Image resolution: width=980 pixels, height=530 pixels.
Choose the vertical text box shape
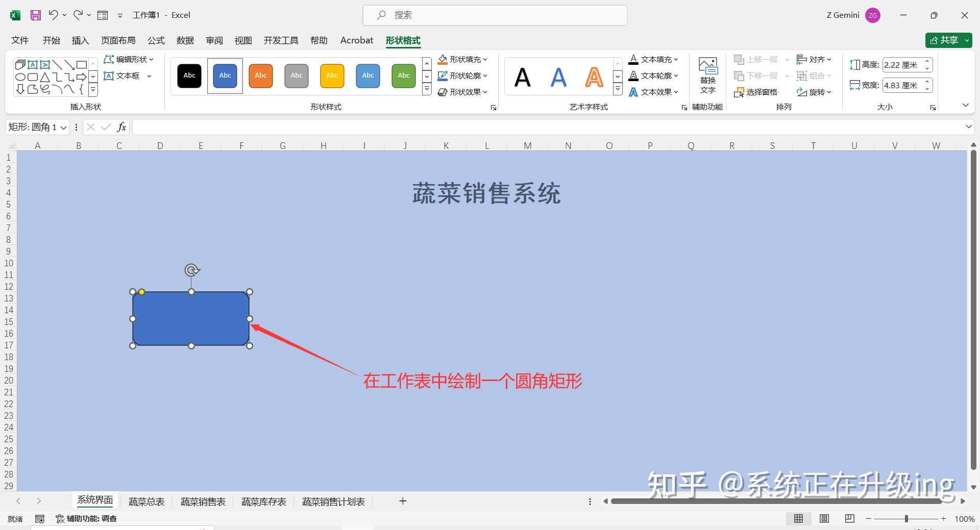point(45,65)
